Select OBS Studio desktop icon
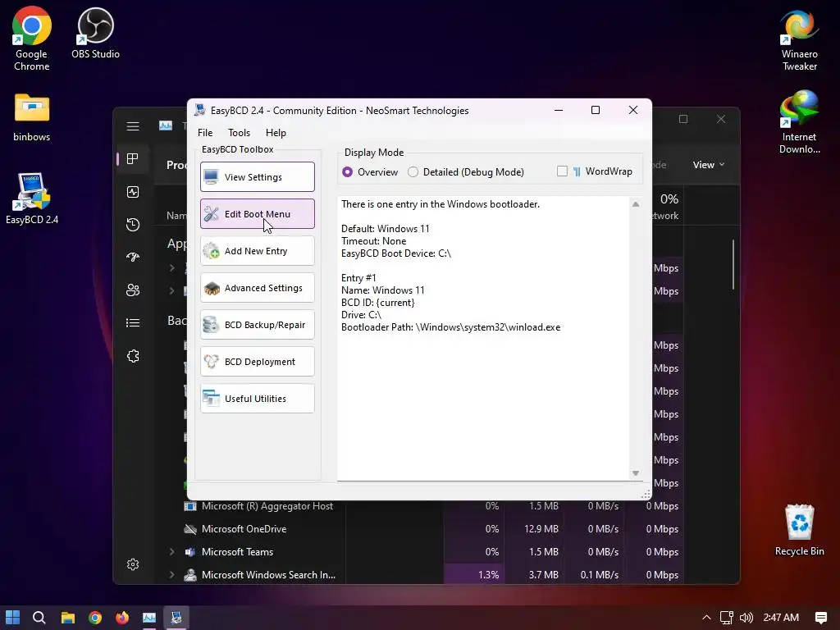 click(x=95, y=33)
